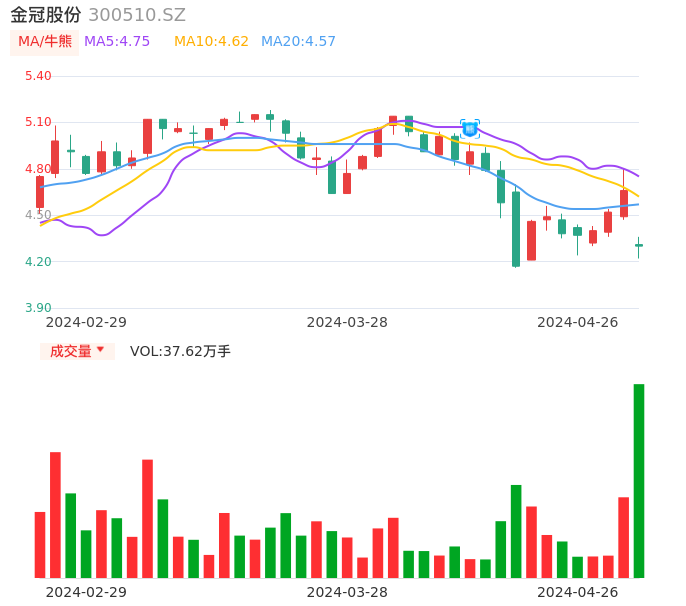
Task: Click the tallest green volume bar
Action: click(638, 480)
